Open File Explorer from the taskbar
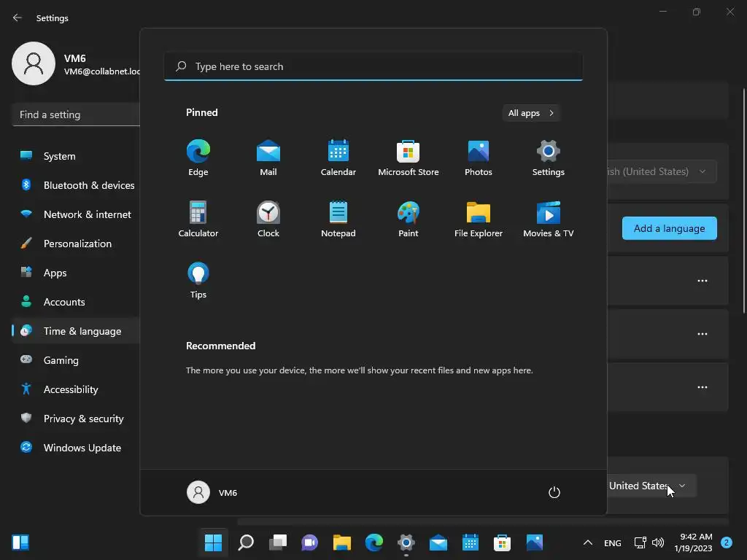Image resolution: width=747 pixels, height=560 pixels. 342,542
